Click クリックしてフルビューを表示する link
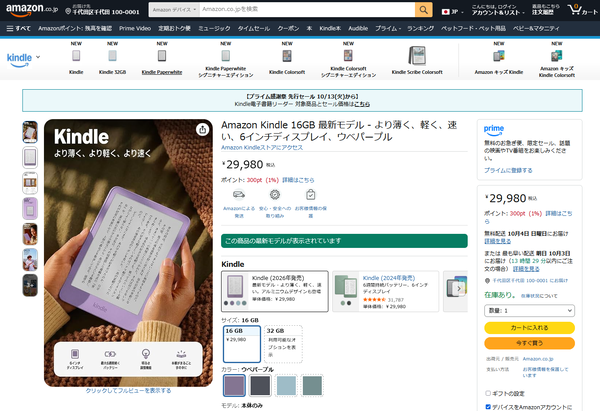The image size is (600, 411). (128, 390)
